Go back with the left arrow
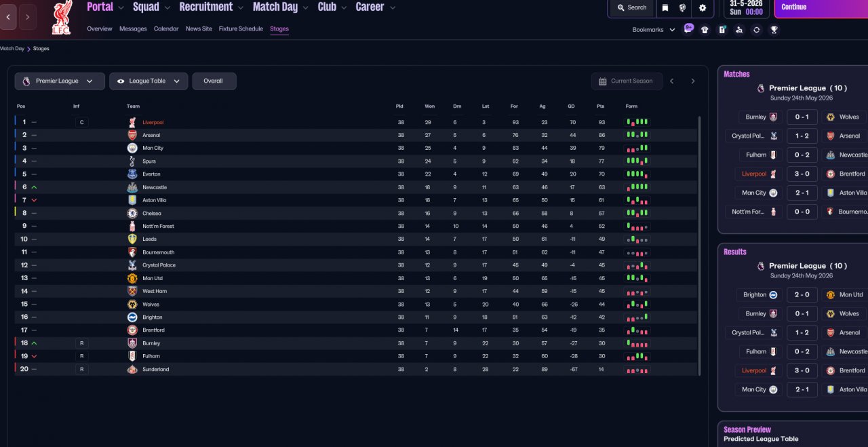The height and width of the screenshot is (447, 868). point(7,17)
